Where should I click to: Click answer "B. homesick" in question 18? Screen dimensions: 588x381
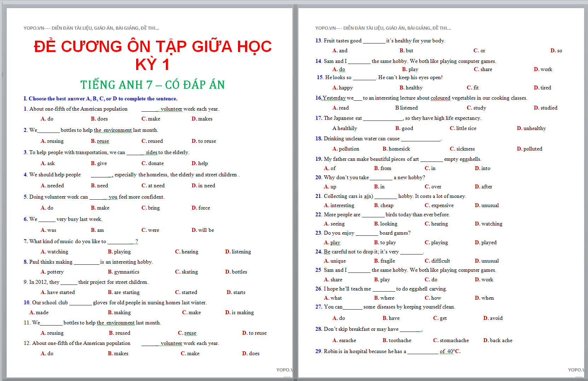[396, 149]
